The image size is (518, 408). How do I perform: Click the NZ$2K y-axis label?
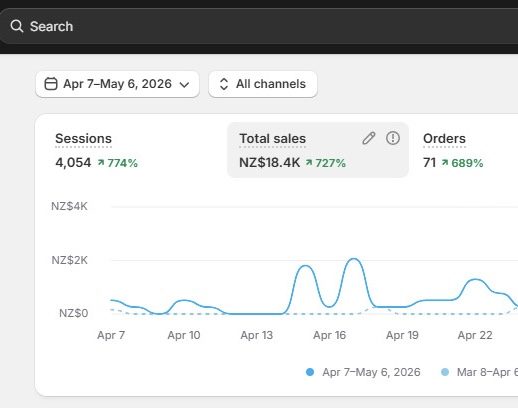(69, 260)
